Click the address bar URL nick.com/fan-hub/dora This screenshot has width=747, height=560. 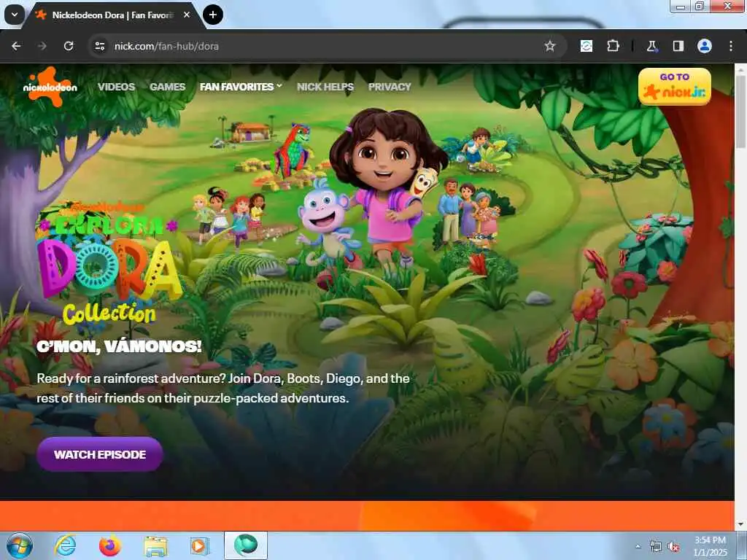coord(166,46)
